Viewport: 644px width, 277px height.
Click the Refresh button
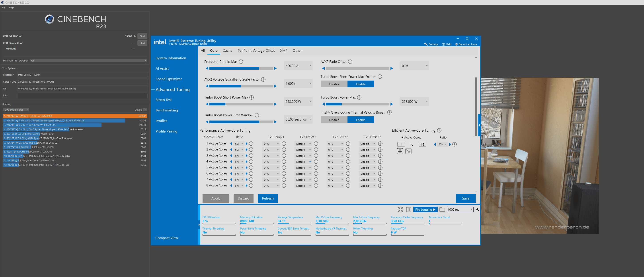coord(268,198)
